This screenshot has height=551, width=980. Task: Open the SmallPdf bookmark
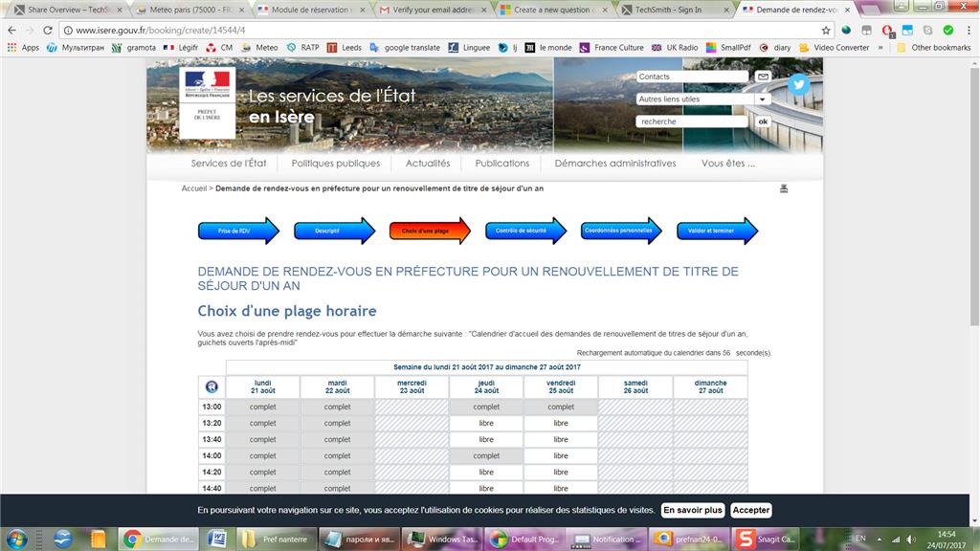(x=728, y=48)
